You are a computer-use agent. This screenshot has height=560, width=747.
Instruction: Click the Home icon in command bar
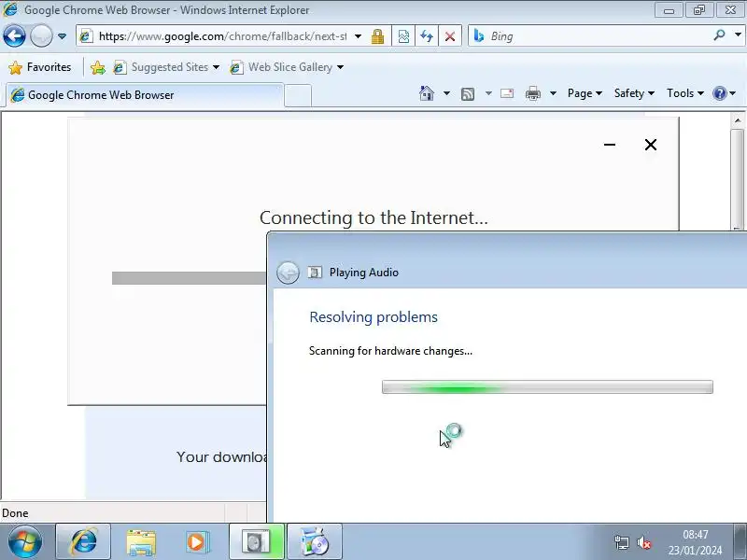click(x=427, y=93)
